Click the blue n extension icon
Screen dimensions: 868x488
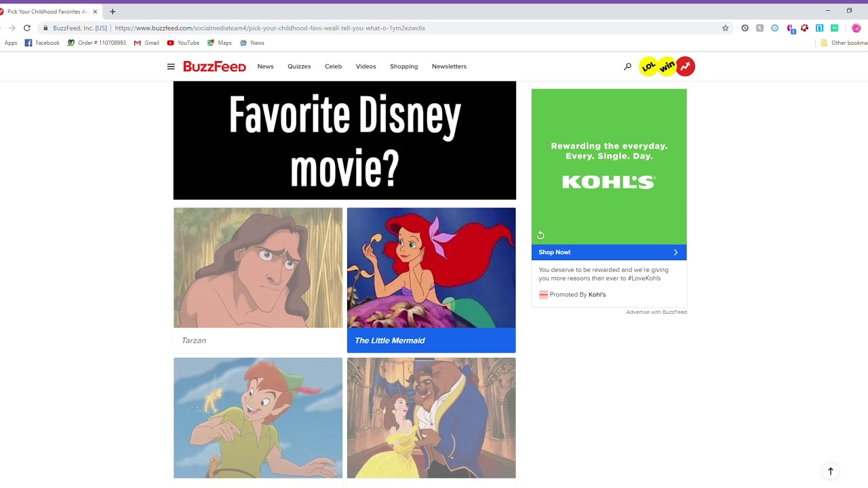(819, 28)
